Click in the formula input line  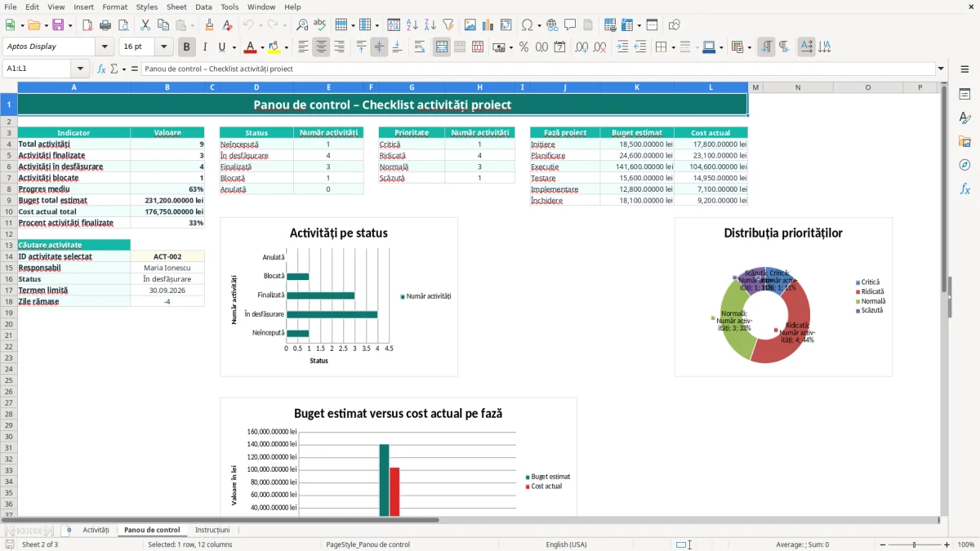[538, 69]
